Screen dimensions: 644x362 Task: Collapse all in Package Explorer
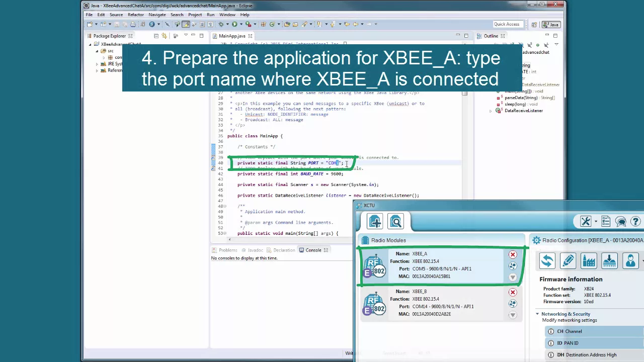pyautogui.click(x=156, y=36)
